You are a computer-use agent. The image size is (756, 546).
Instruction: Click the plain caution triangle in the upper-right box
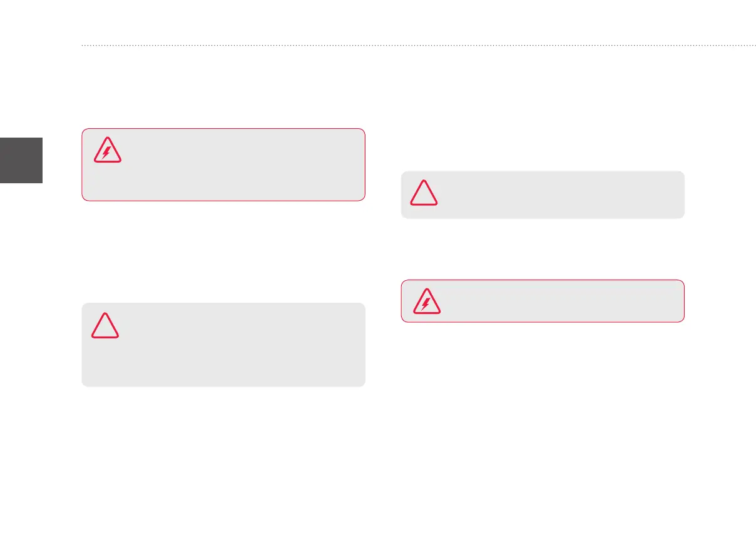point(424,193)
